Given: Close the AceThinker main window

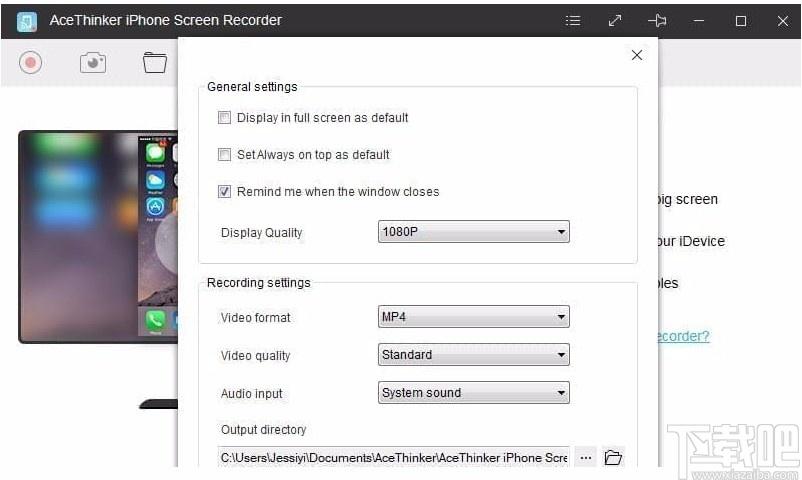Looking at the screenshot, I should [x=783, y=20].
